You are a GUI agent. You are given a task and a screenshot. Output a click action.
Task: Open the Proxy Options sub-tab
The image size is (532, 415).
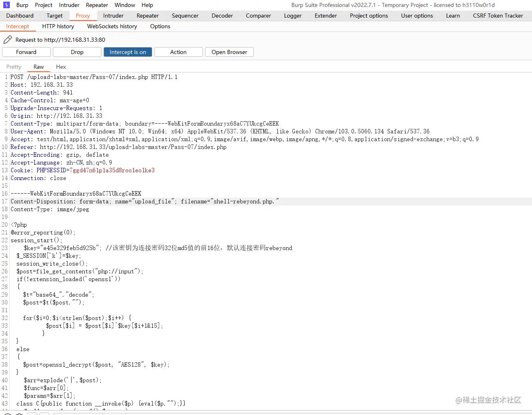pos(160,26)
